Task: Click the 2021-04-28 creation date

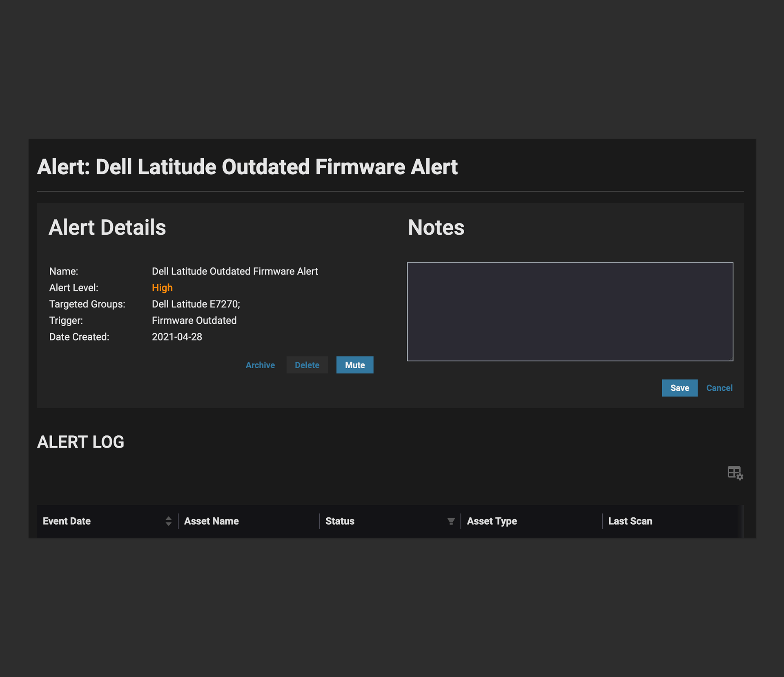Action: pyautogui.click(x=177, y=337)
